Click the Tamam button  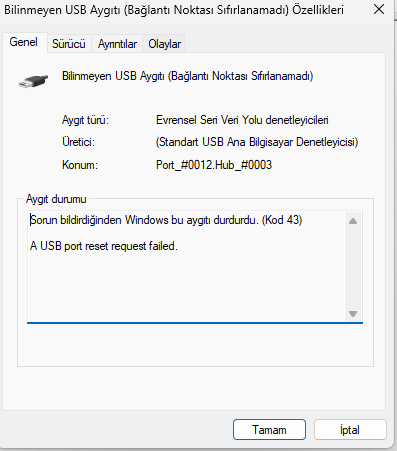[269, 430]
